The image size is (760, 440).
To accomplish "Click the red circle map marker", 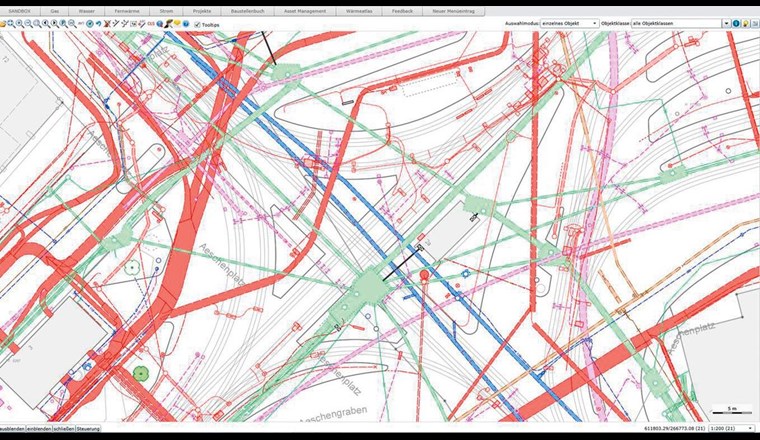I will click(x=424, y=273).
